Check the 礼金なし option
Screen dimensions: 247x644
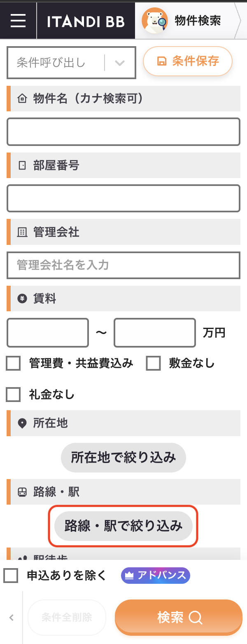tap(13, 395)
